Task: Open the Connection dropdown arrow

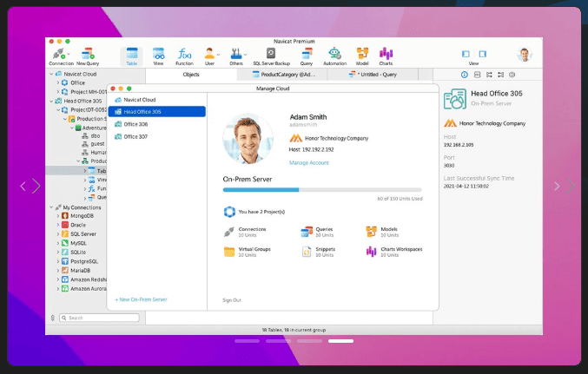Action: [69, 54]
